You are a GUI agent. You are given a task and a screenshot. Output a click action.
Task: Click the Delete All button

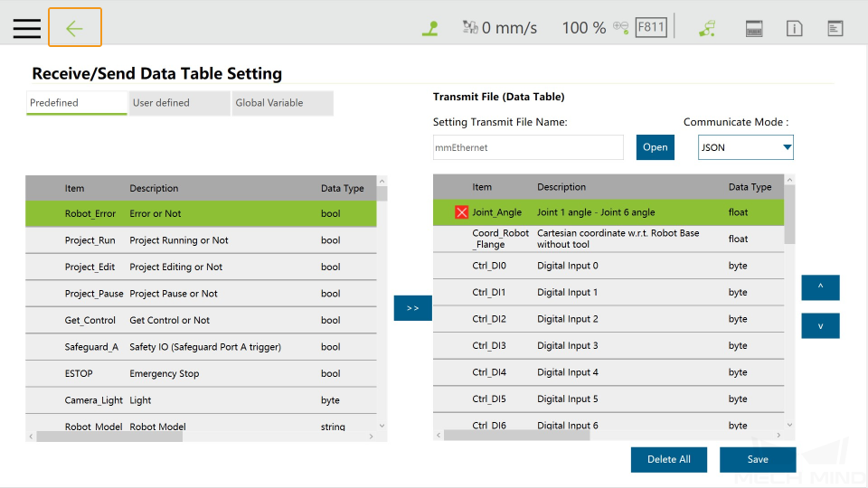[669, 459]
